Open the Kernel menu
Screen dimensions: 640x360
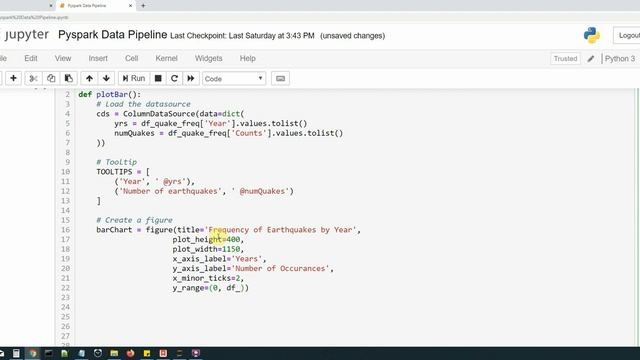tap(167, 58)
